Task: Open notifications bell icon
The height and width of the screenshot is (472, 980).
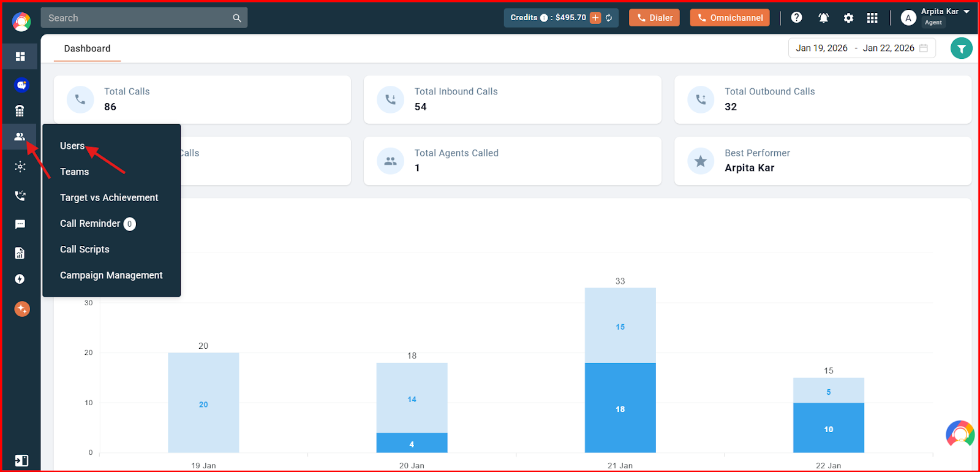Action: coord(823,18)
